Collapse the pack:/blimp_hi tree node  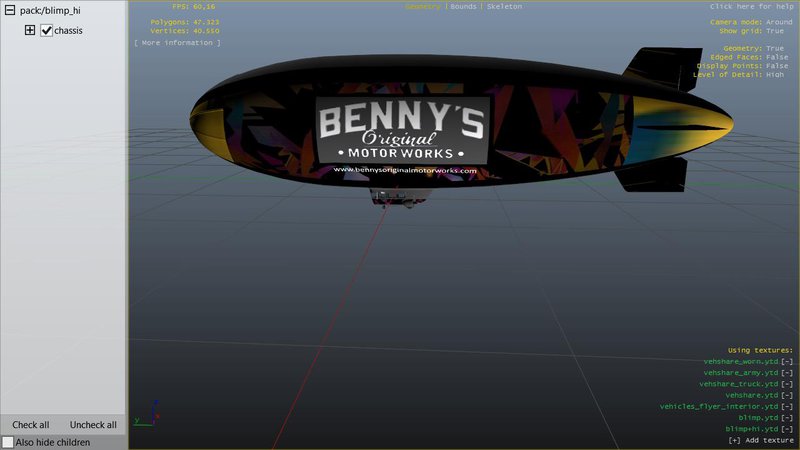coord(10,10)
